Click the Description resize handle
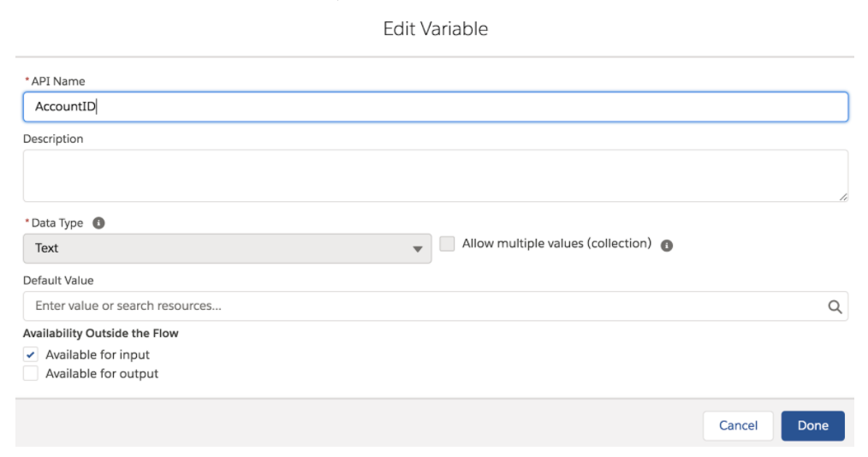Screen dimensions: 868x457 click(x=842, y=197)
